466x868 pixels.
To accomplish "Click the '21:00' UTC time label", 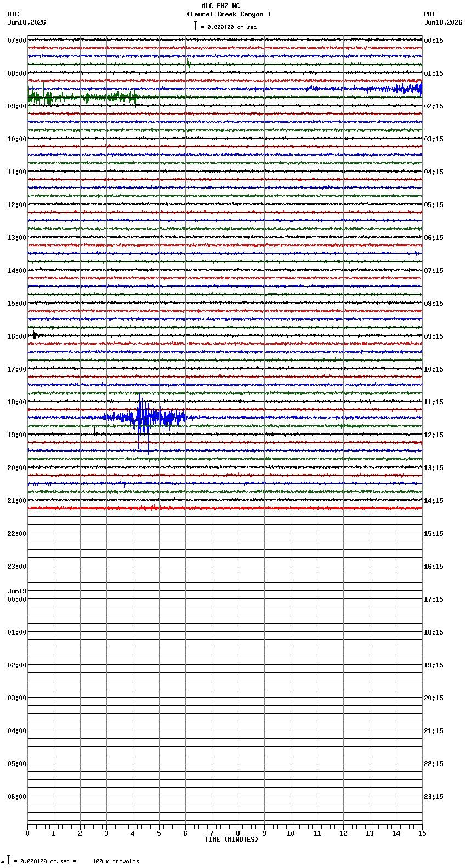I will coord(17,500).
